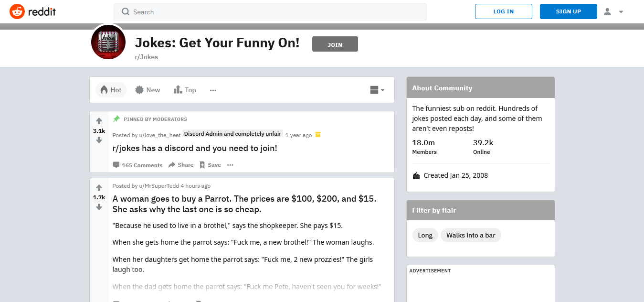Click the r/Jokes community microphone avatar
The height and width of the screenshot is (302, 644).
pos(108,42)
